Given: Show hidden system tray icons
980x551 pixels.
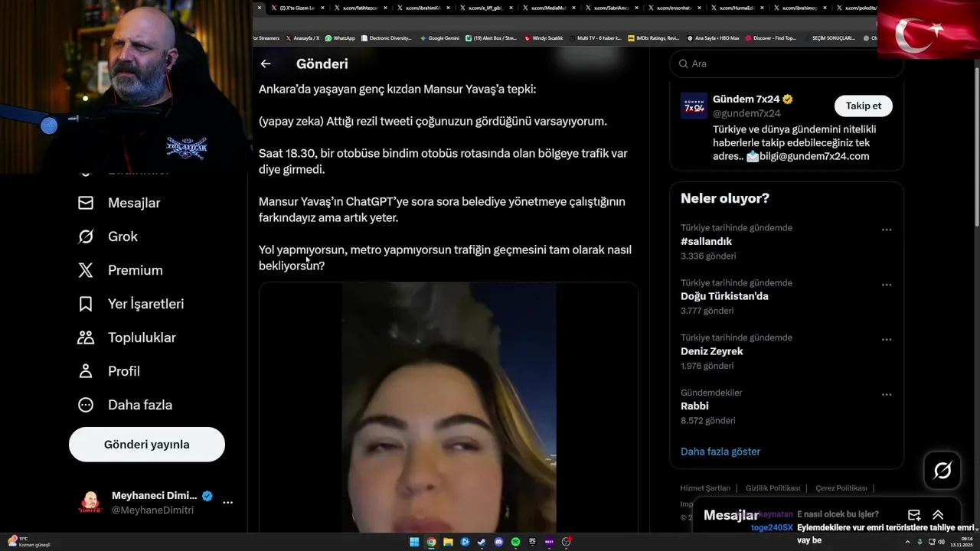Looking at the screenshot, I should tap(909, 542).
